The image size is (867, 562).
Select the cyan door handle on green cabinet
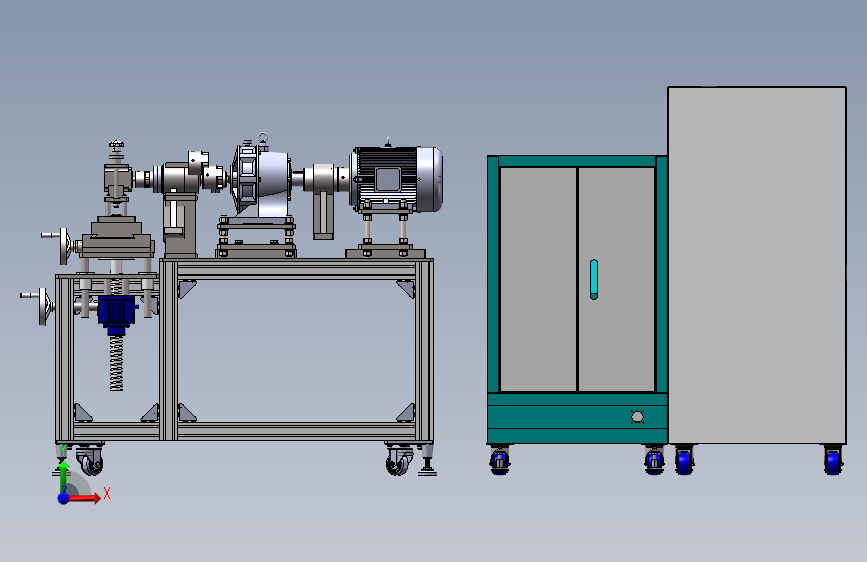(x=594, y=279)
